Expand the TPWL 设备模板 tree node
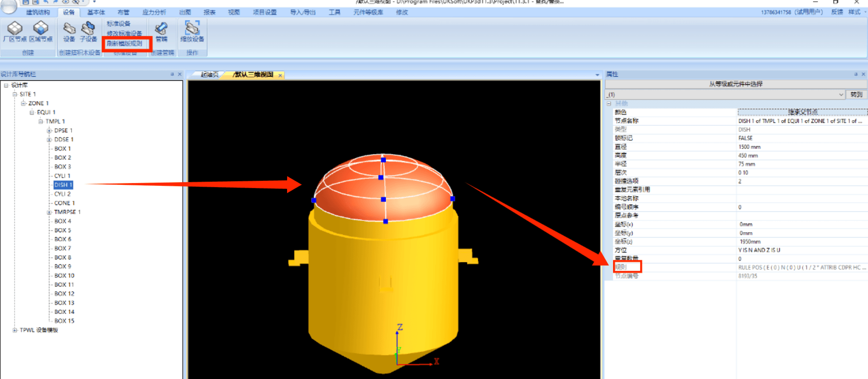 point(14,330)
